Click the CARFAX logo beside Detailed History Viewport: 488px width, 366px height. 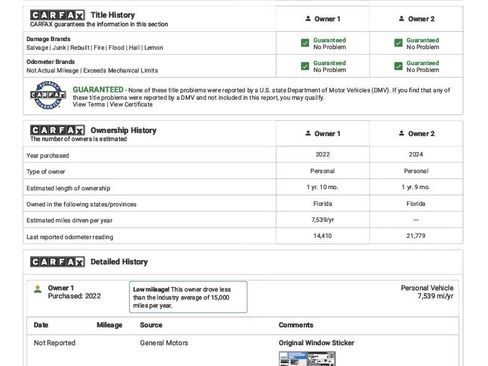pos(57,262)
